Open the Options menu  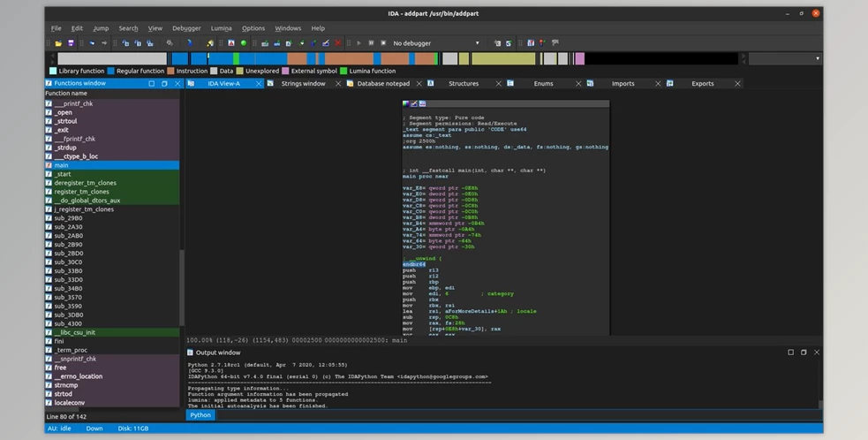point(253,28)
